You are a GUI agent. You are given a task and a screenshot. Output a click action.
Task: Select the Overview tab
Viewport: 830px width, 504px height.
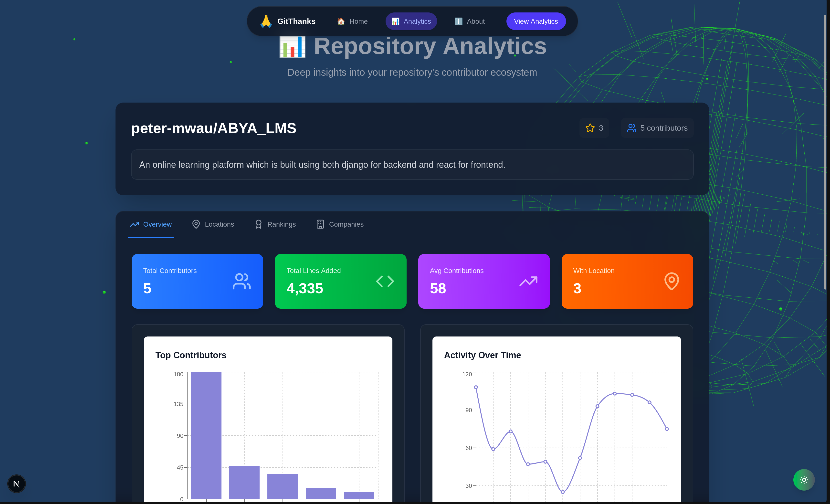pyautogui.click(x=151, y=224)
